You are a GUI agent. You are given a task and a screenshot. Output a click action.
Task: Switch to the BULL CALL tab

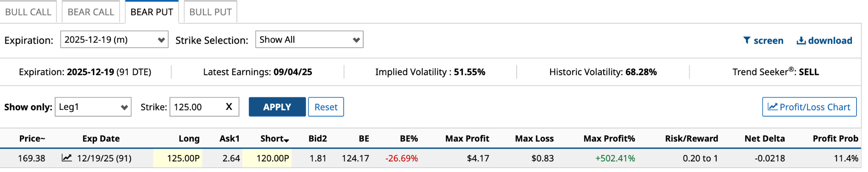(x=28, y=12)
